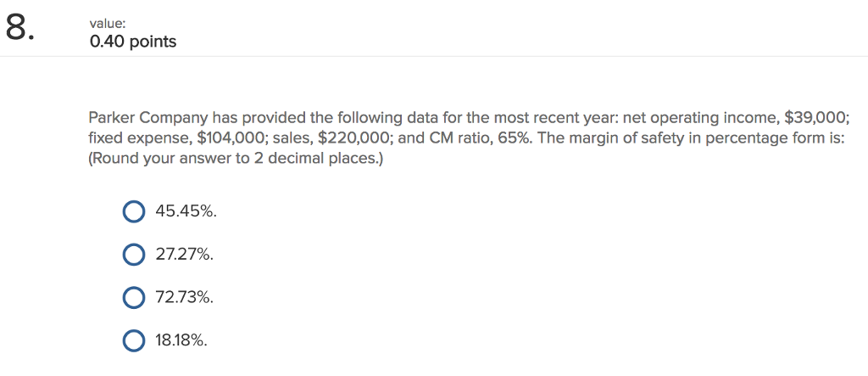Viewport: 868px width, 376px height.
Task: Click the "18.18%." answer label text
Action: coord(182,341)
